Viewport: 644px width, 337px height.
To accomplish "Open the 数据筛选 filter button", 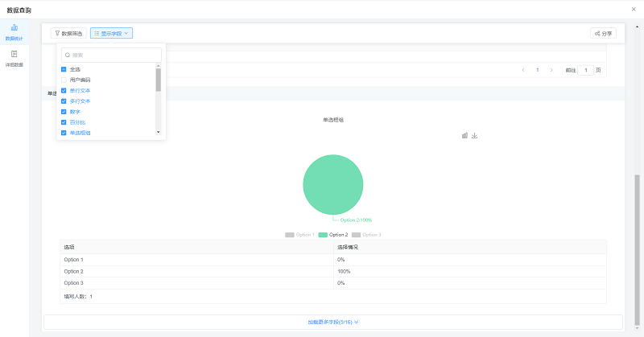I will (68, 34).
